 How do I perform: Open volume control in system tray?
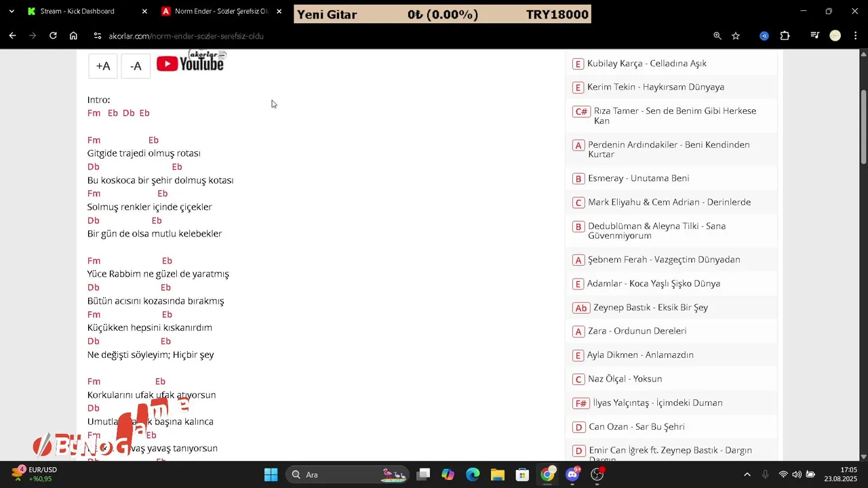click(797, 474)
